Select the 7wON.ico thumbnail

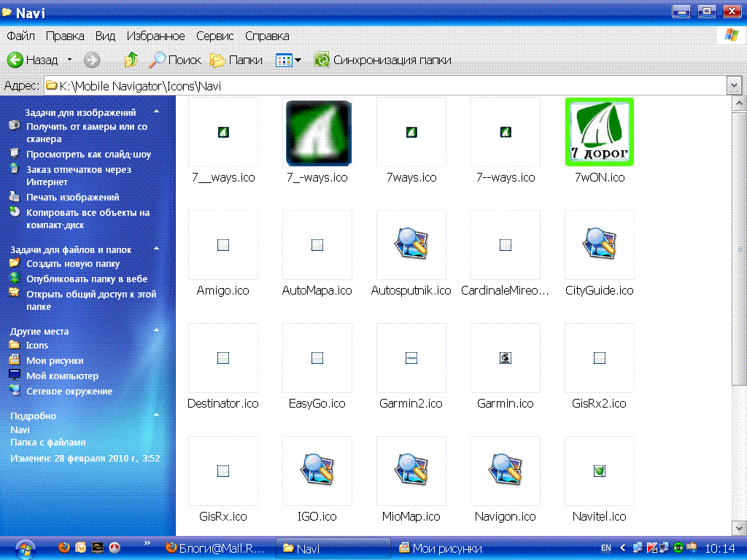[x=599, y=132]
